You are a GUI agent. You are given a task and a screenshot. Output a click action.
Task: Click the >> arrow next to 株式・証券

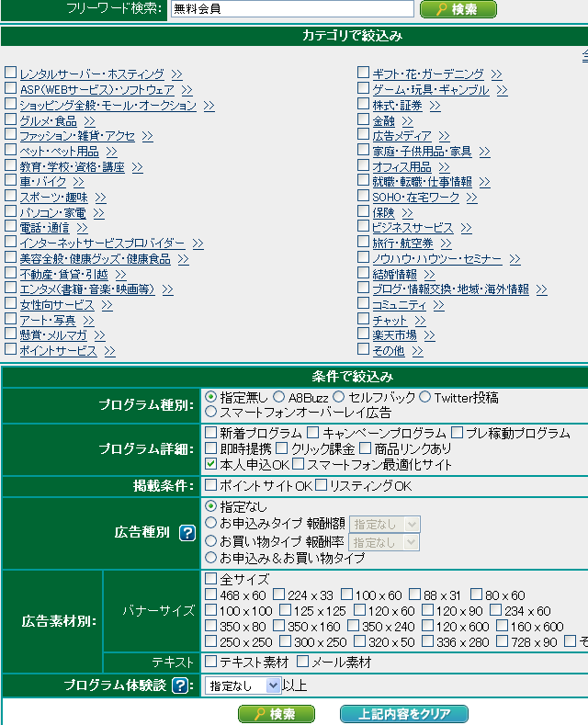click(435, 106)
